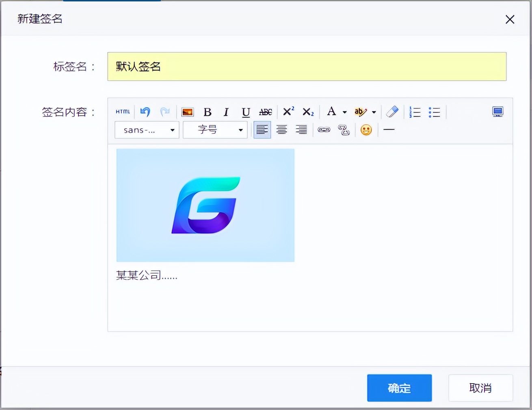Toggle underline formatting
Viewport: 532px width, 410px height.
[245, 112]
